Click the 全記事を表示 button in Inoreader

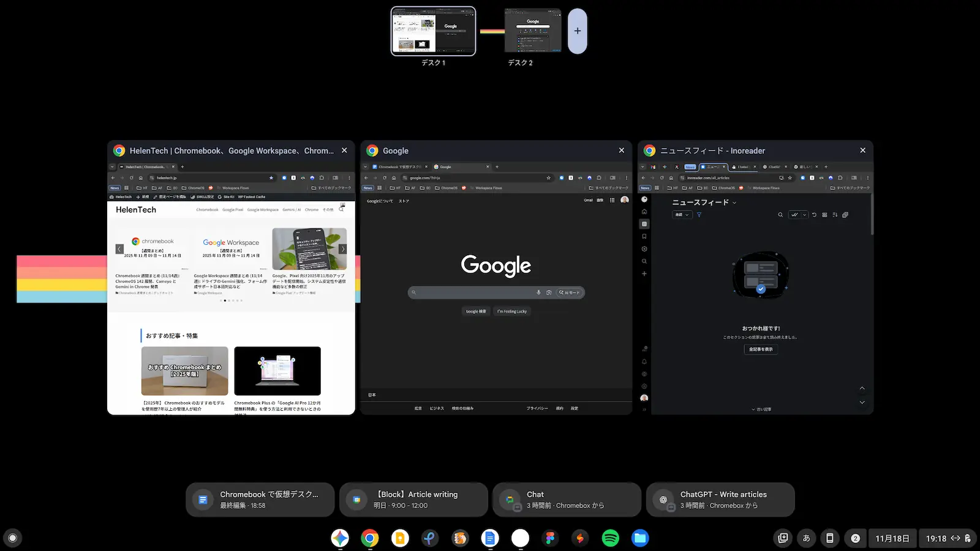[761, 349]
